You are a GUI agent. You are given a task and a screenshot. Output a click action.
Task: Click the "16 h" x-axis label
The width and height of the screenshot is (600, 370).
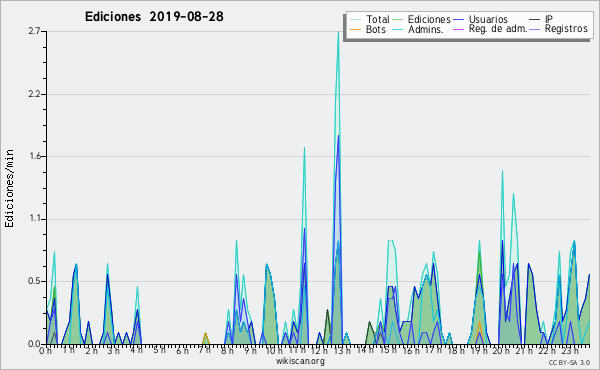pos(411,351)
